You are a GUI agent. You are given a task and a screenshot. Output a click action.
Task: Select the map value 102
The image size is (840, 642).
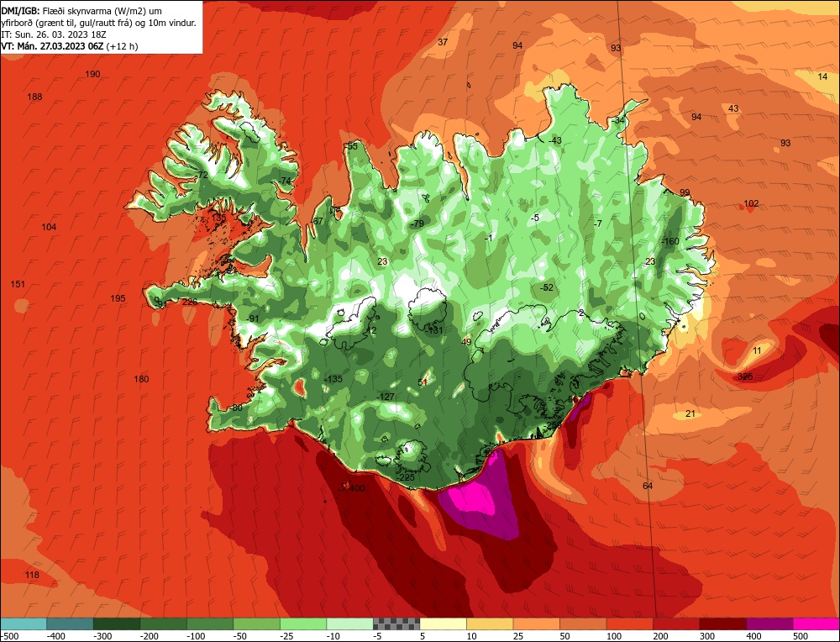click(x=751, y=203)
